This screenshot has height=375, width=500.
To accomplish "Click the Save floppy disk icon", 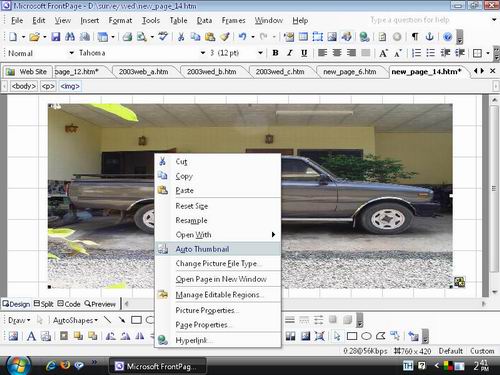I will click(x=55, y=37).
